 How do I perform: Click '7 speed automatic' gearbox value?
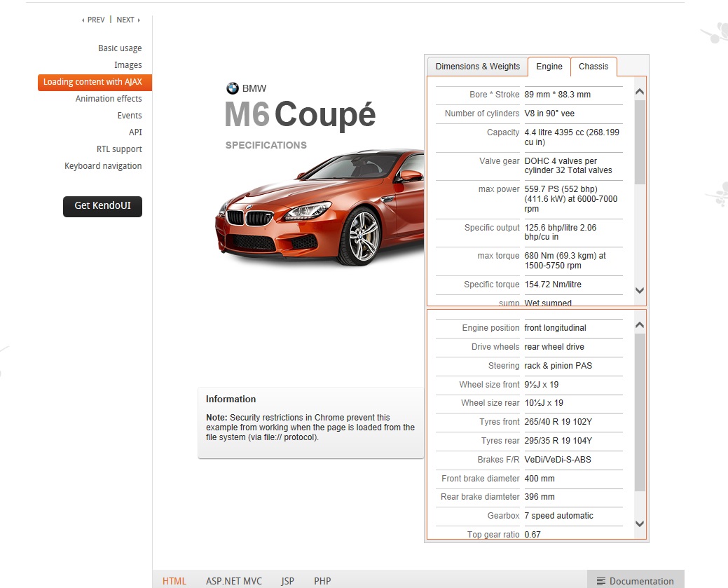[x=558, y=516]
